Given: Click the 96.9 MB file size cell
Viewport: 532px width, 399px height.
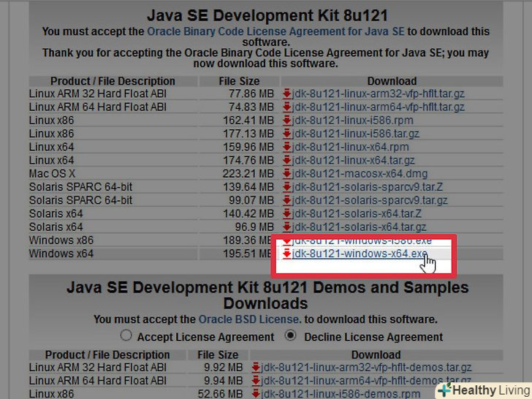Looking at the screenshot, I should [x=254, y=227].
